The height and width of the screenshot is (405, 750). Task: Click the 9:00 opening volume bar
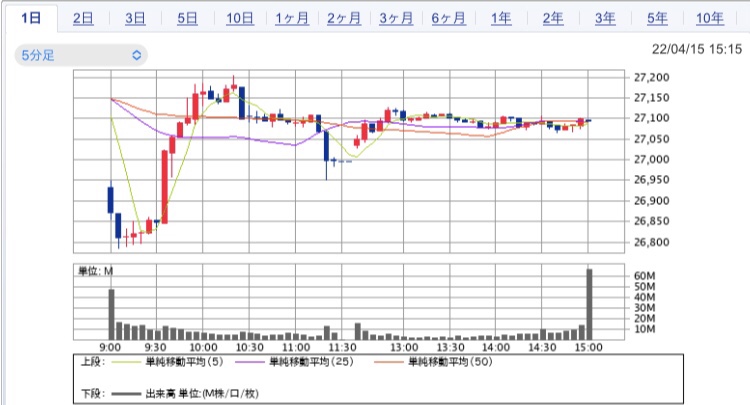(x=111, y=315)
